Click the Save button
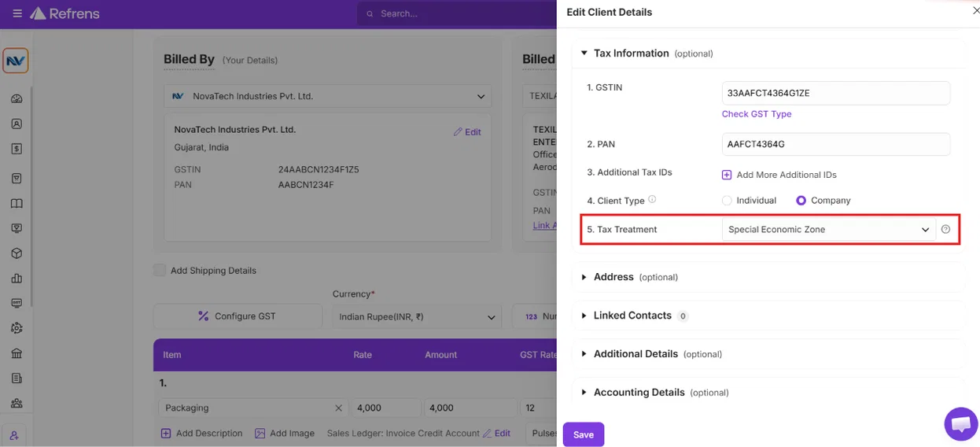The height and width of the screenshot is (447, 980). [584, 434]
